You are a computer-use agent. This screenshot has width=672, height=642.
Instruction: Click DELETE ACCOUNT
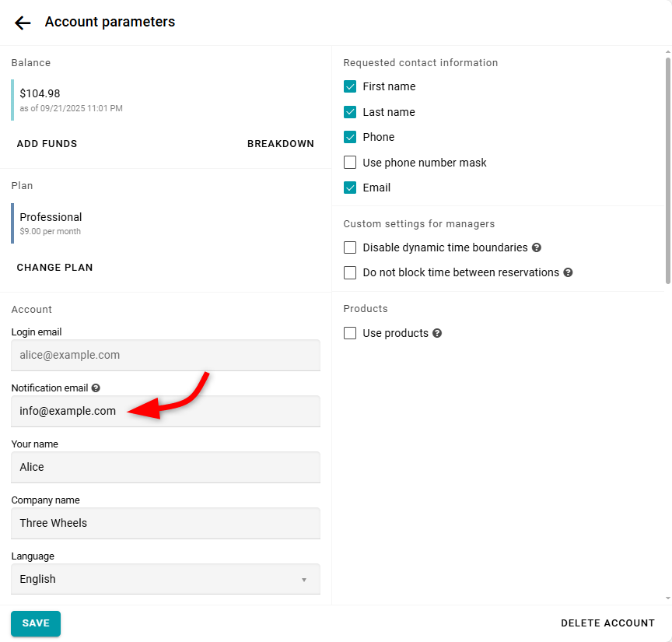click(x=607, y=623)
